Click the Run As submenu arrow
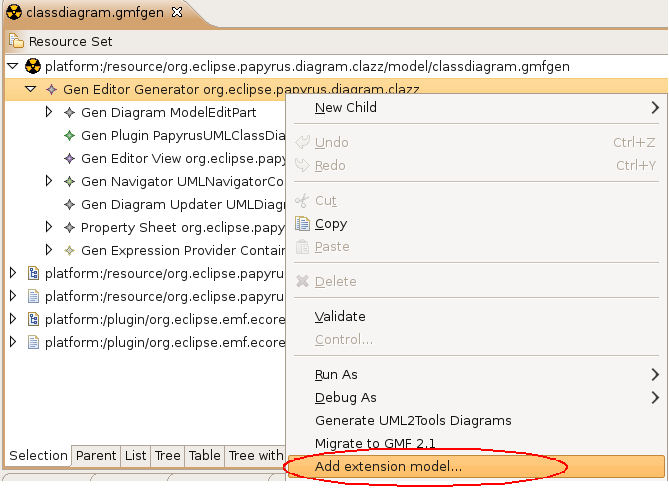 655,375
